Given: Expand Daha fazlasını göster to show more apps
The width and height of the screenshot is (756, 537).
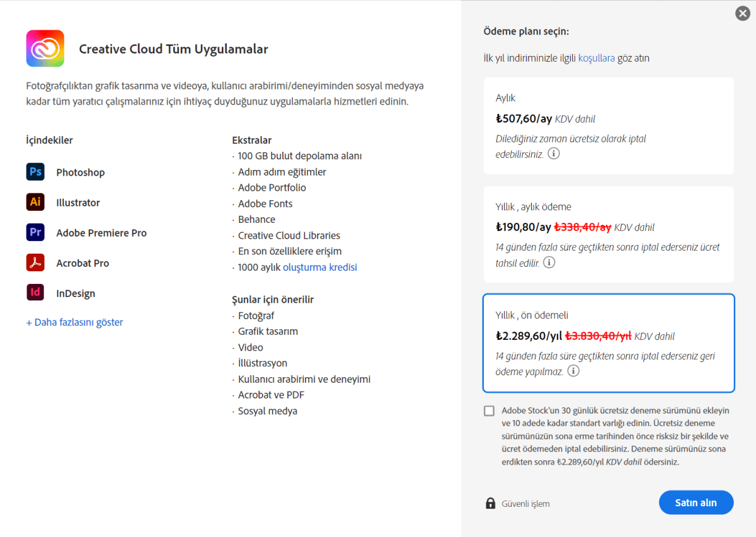Looking at the screenshot, I should tap(74, 322).
